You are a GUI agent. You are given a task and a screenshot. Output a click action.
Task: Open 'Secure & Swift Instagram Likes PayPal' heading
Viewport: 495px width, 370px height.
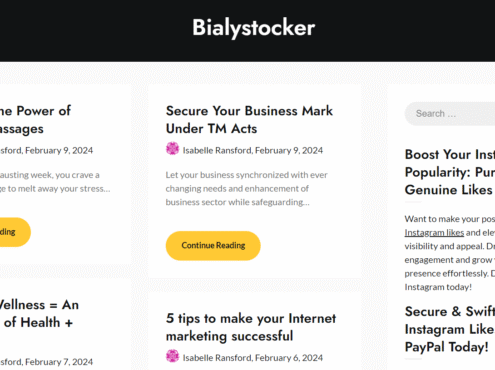pyautogui.click(x=450, y=329)
